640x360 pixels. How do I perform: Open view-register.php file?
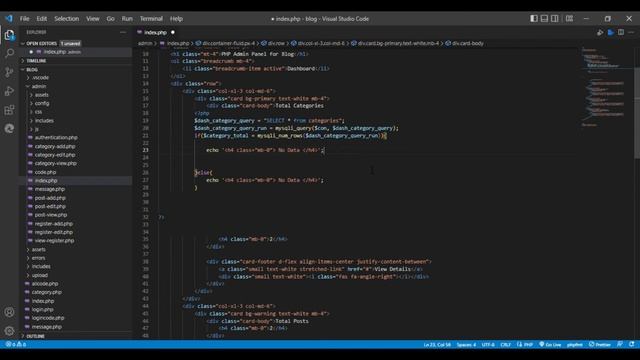coord(54,241)
